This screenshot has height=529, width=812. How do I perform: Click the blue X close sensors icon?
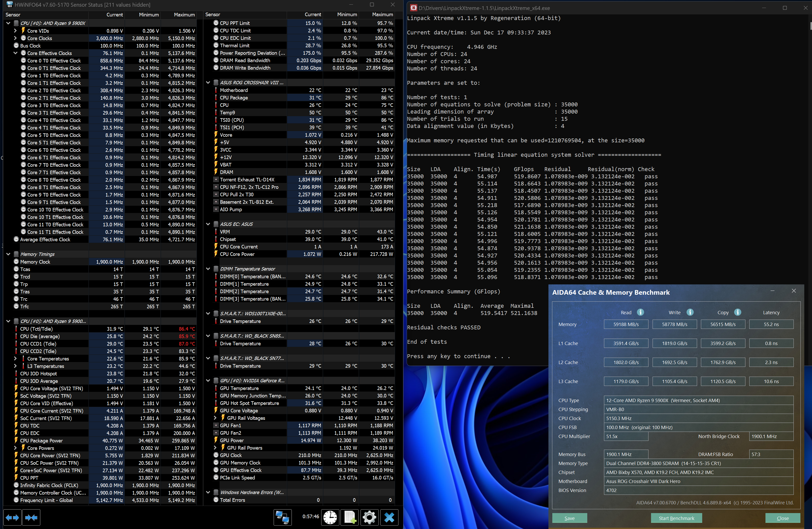389,517
